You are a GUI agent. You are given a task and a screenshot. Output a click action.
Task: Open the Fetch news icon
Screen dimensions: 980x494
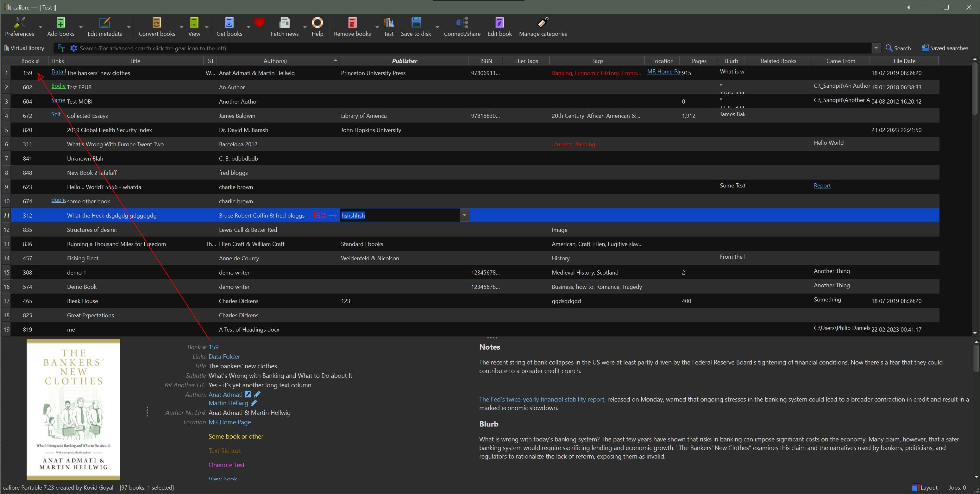coord(284,23)
